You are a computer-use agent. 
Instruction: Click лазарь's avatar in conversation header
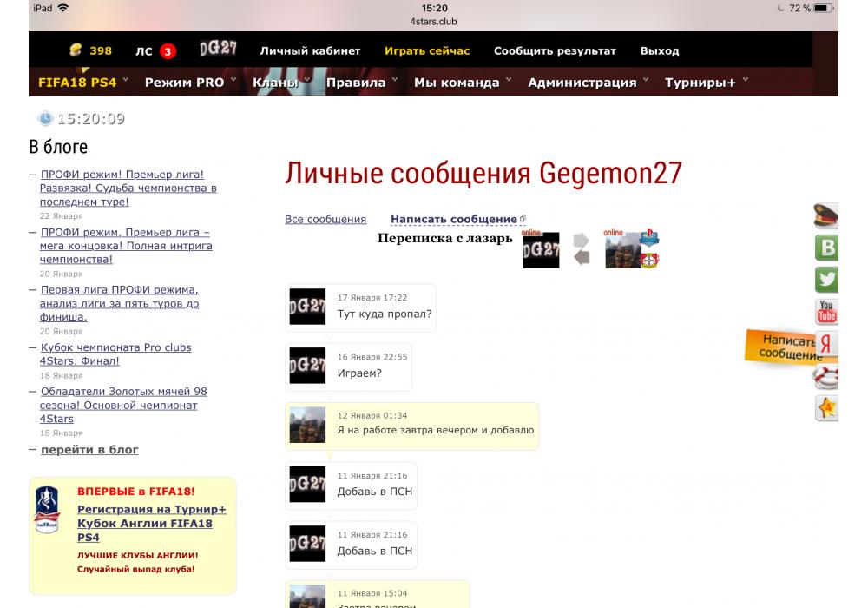coord(623,250)
